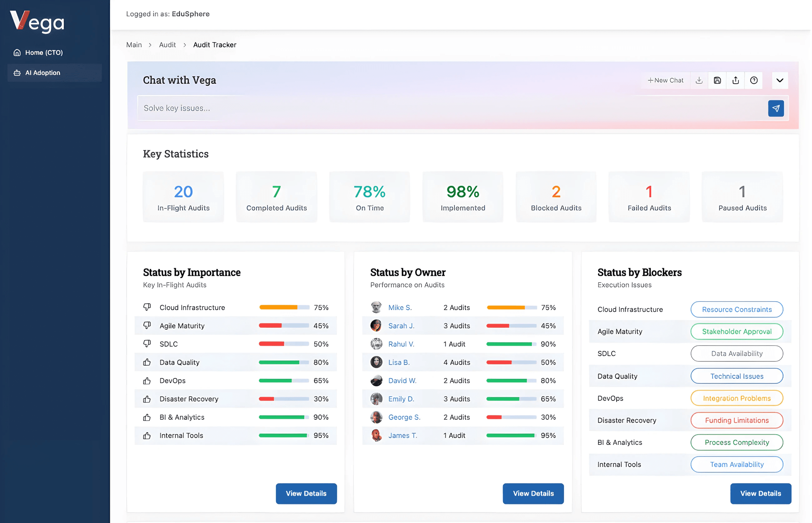Screen dimensions: 812x523
Task: Open Home (CTO) in sidebar
Action: 44,52
